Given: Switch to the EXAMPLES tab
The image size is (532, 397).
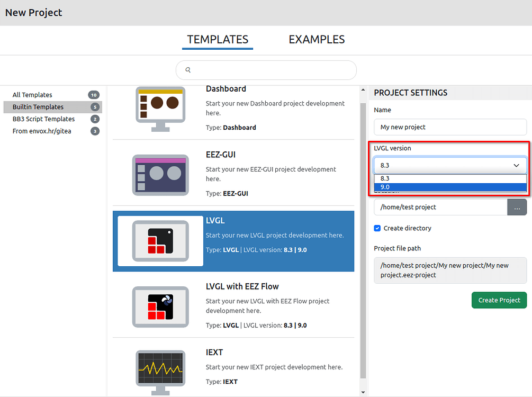Looking at the screenshot, I should [x=317, y=39].
